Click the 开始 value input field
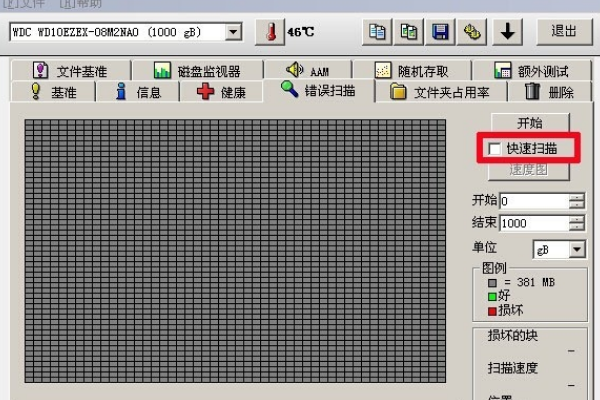Viewport: 600px width, 400px height. 534,201
